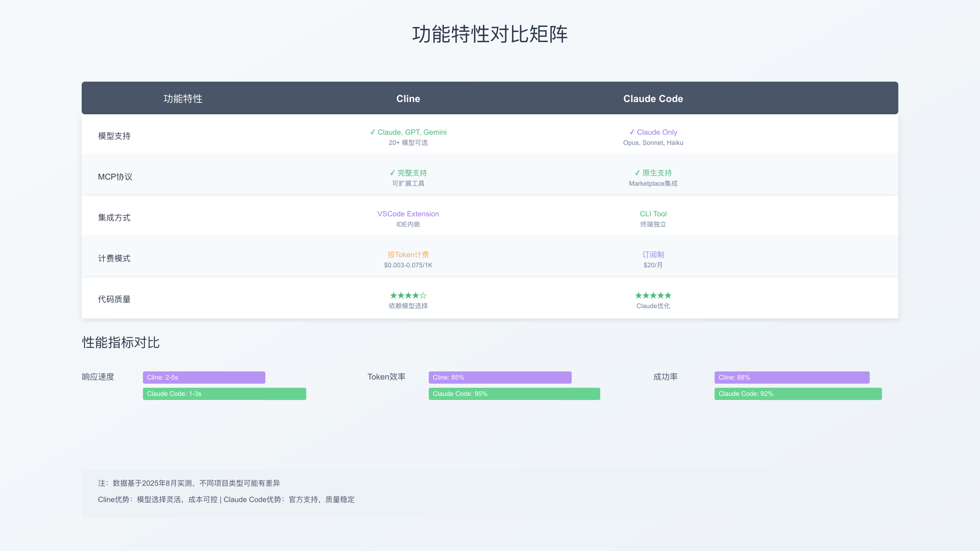Click the ✓ 完整支持 cell
Screen dimensions: 980x551
coord(408,173)
